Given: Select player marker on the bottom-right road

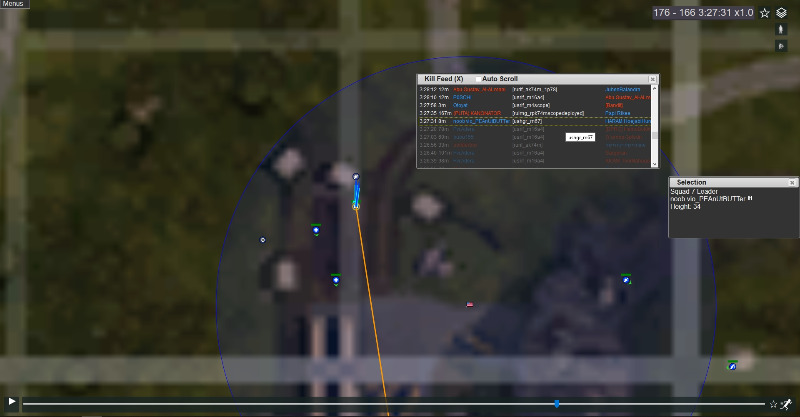Looking at the screenshot, I should coord(732,365).
